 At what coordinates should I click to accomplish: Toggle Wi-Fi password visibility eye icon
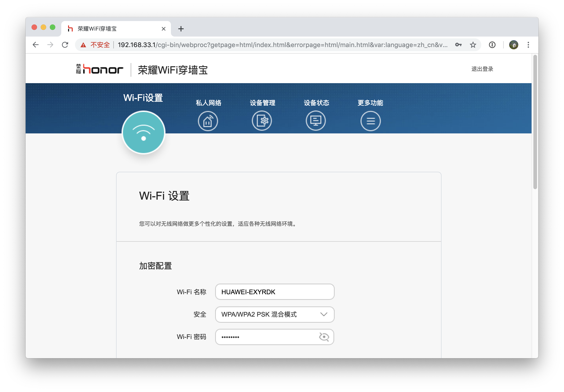[324, 337]
